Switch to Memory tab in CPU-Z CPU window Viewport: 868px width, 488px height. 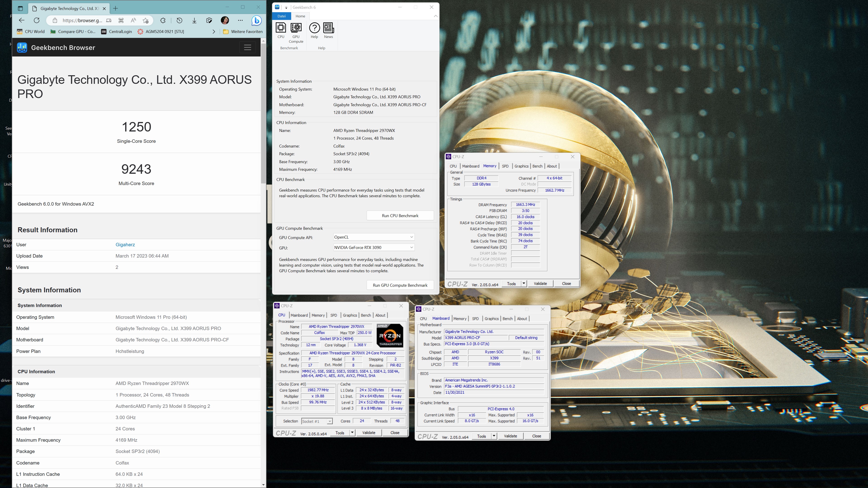[x=318, y=315]
